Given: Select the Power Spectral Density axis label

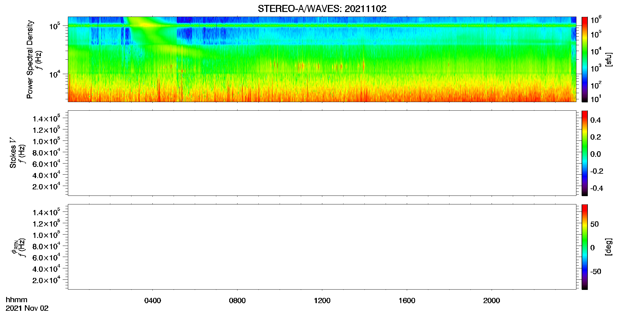Looking at the screenshot, I should [x=29, y=59].
